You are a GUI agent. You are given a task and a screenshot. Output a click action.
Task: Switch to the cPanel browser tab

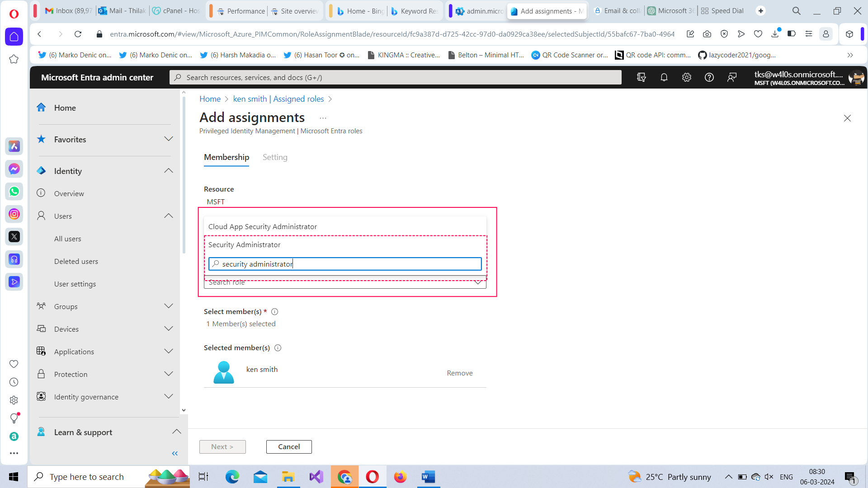pyautogui.click(x=176, y=11)
